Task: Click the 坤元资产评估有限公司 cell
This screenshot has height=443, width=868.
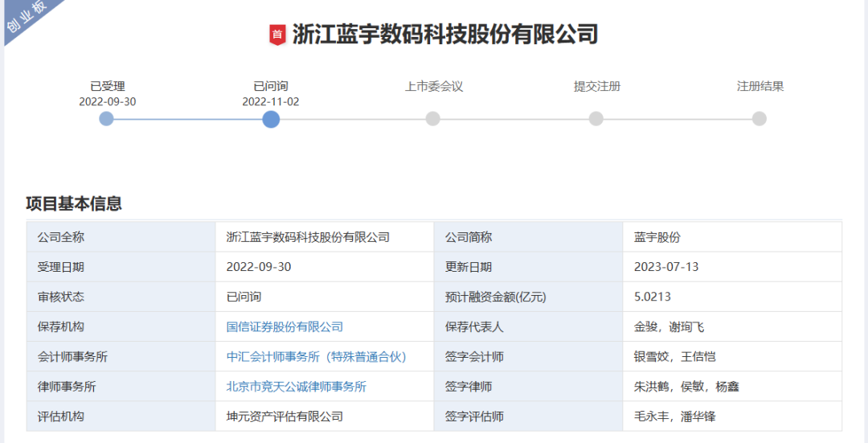Action: pos(325,416)
